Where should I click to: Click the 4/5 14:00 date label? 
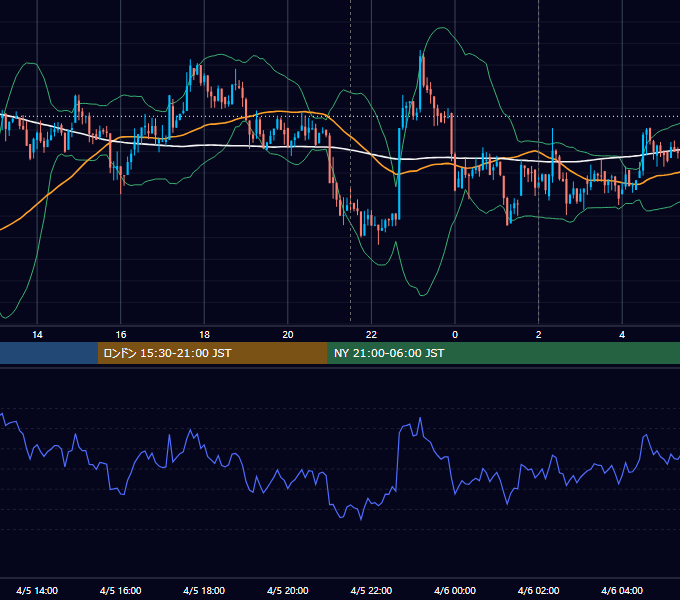(37, 591)
